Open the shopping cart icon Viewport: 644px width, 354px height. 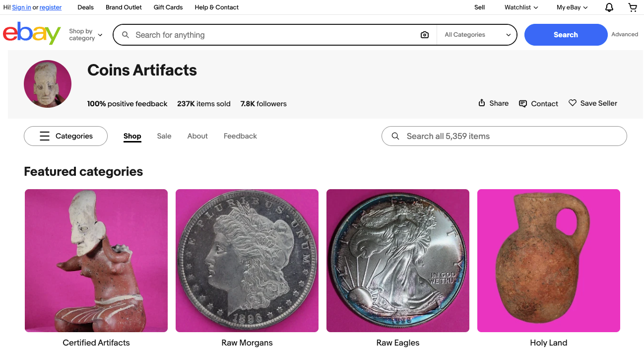point(633,7)
